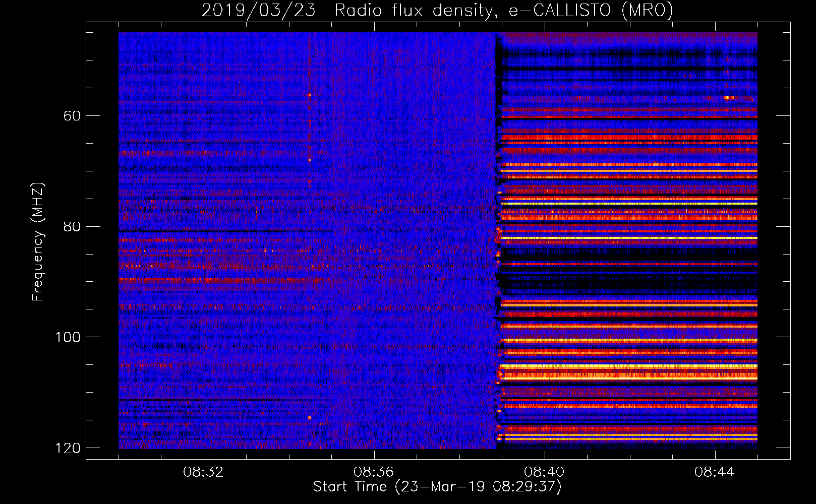Viewport: 816px width, 504px height.
Task: Click the plot title '2019/03/23 Radio flux density, e-CALLISTO (MRO)'
Action: 437,10
